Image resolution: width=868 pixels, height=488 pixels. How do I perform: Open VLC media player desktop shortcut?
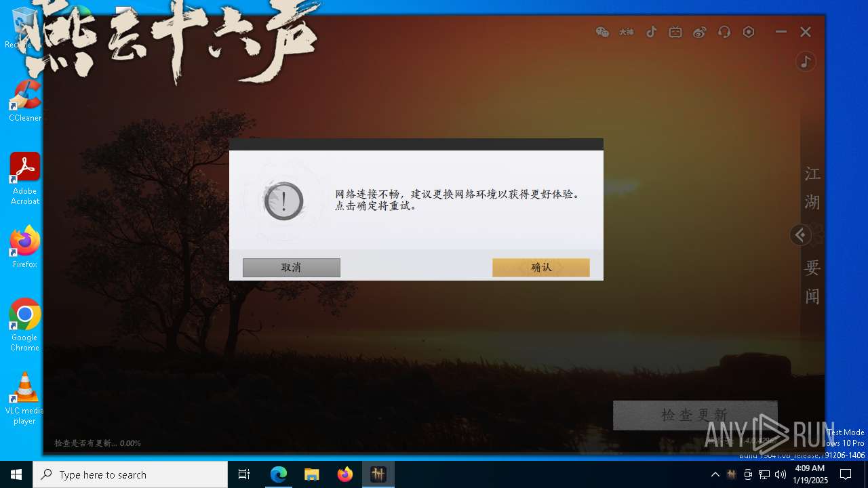click(x=25, y=399)
